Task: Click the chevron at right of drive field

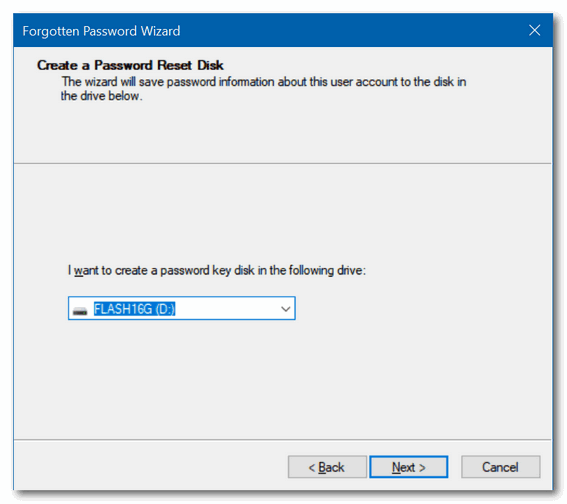Action: point(285,309)
